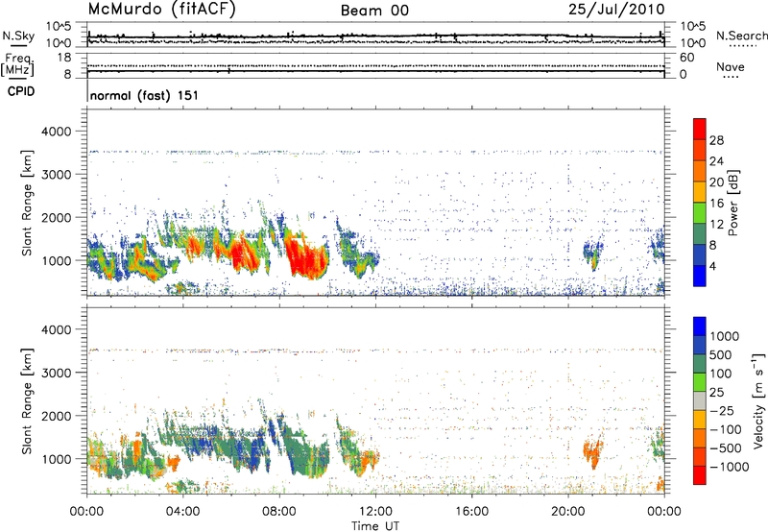
Task: Click the "3000" tick of the velocity panel
Action: [57, 373]
